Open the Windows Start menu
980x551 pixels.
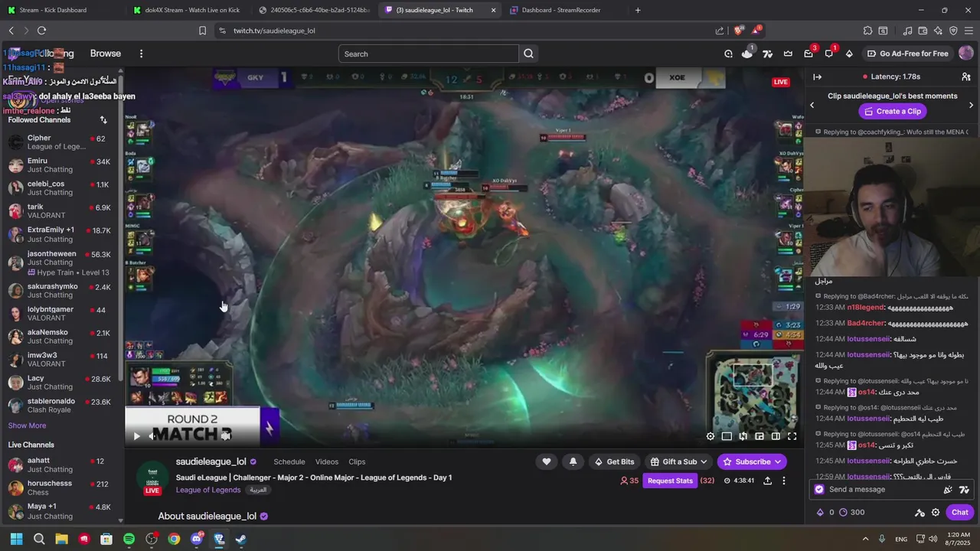17,539
